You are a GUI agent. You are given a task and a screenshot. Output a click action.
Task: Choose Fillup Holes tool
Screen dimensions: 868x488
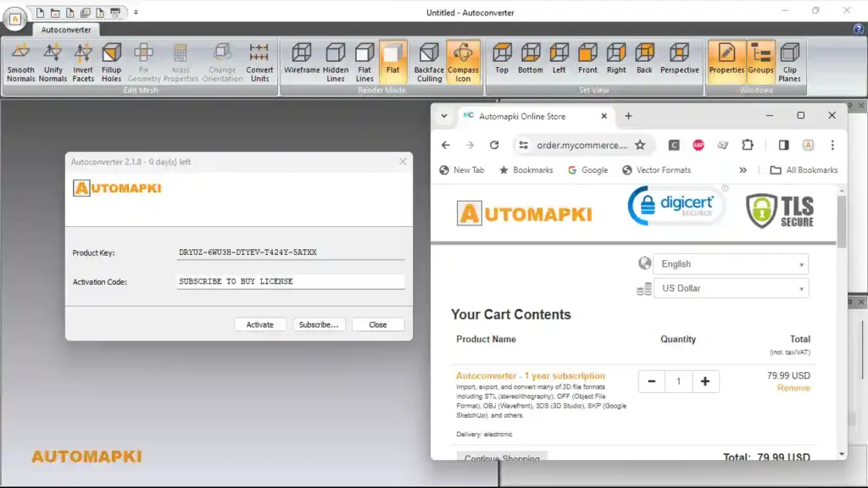click(111, 63)
